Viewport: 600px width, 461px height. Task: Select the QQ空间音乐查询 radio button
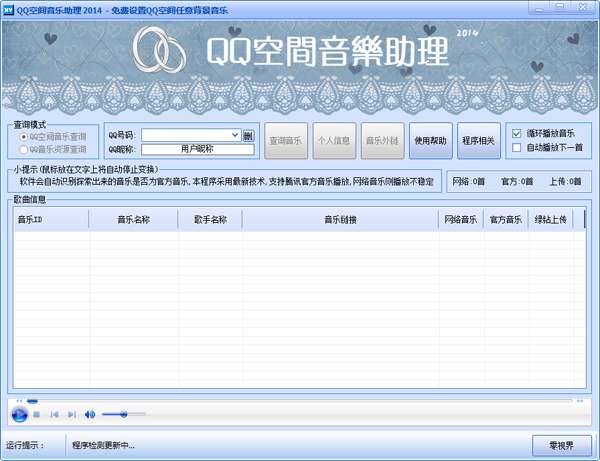pos(24,135)
